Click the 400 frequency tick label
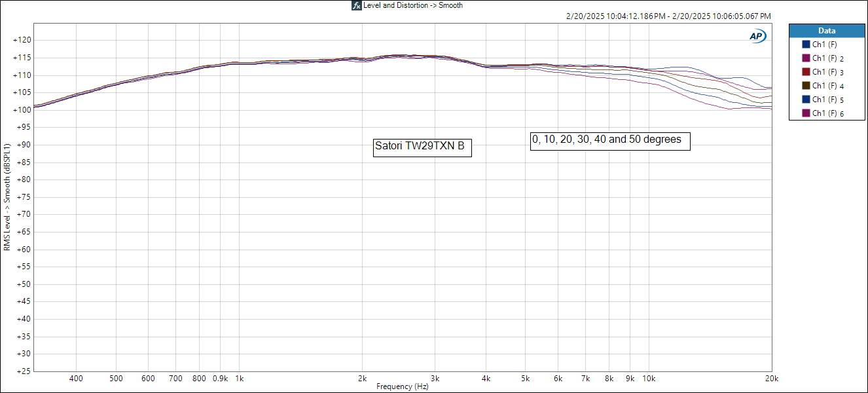Image resolution: width=868 pixels, height=393 pixels. [76, 379]
